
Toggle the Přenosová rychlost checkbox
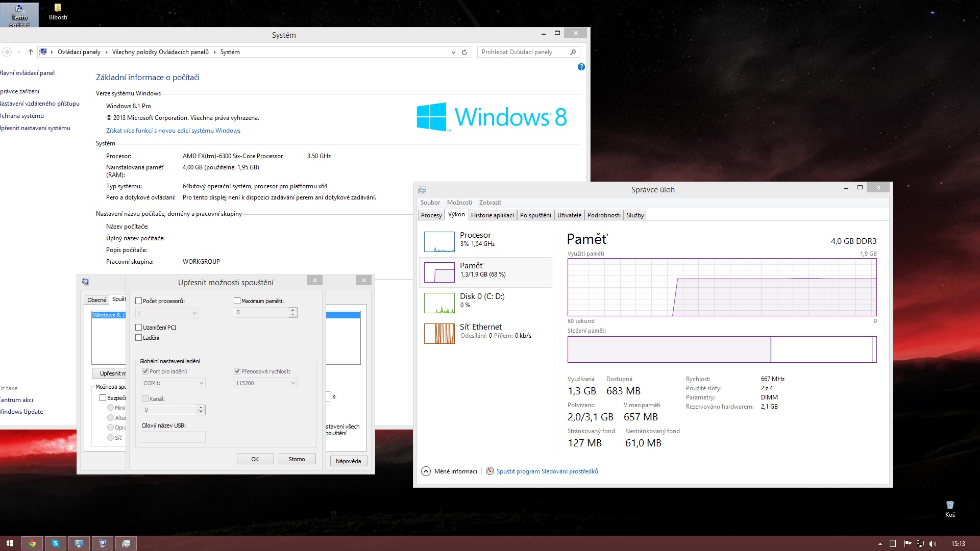point(237,371)
